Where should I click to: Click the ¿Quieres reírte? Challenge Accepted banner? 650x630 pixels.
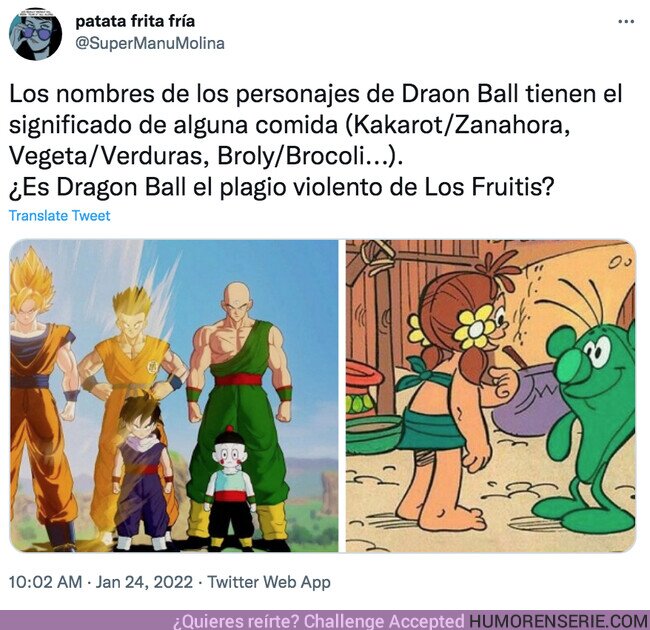coord(319,621)
